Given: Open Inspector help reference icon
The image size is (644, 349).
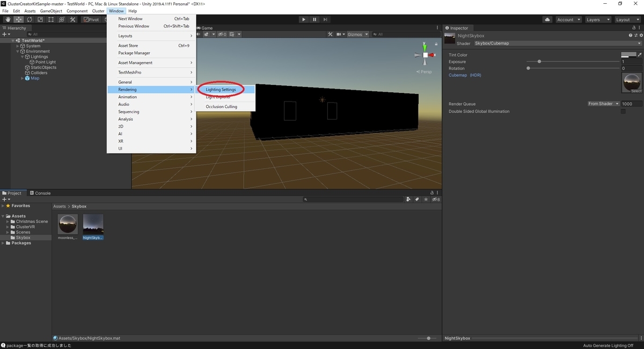Looking at the screenshot, I should (x=630, y=35).
